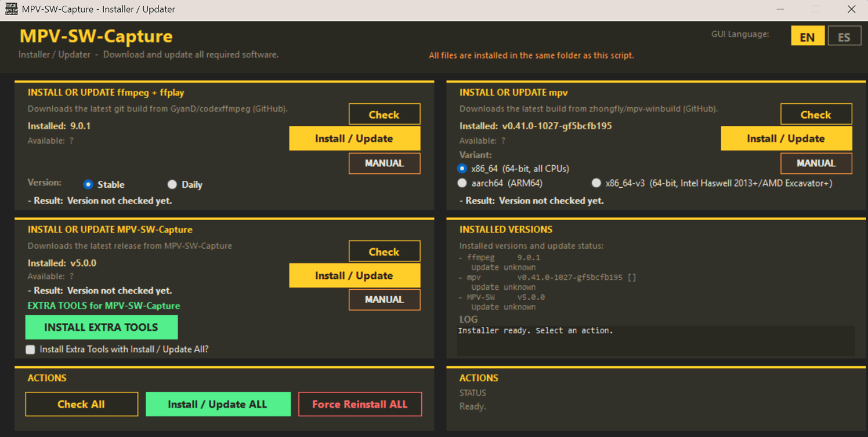868x437 pixels.
Task: Click 'INSTALLED VERSIONS' heading
Action: [x=506, y=230]
